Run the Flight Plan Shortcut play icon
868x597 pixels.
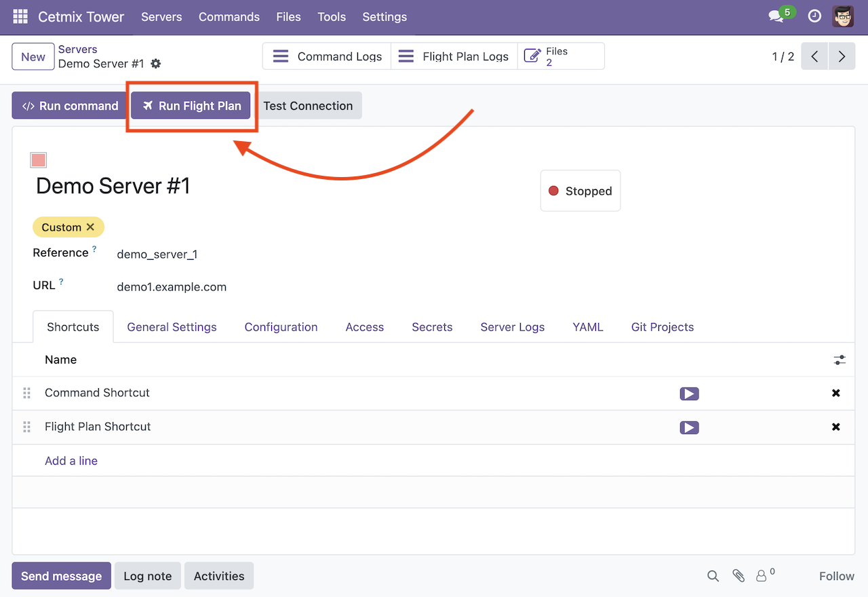[689, 428]
